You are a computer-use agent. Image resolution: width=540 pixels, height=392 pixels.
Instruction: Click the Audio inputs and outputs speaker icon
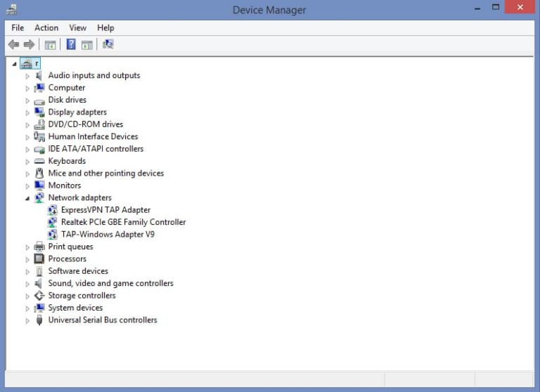click(x=39, y=75)
